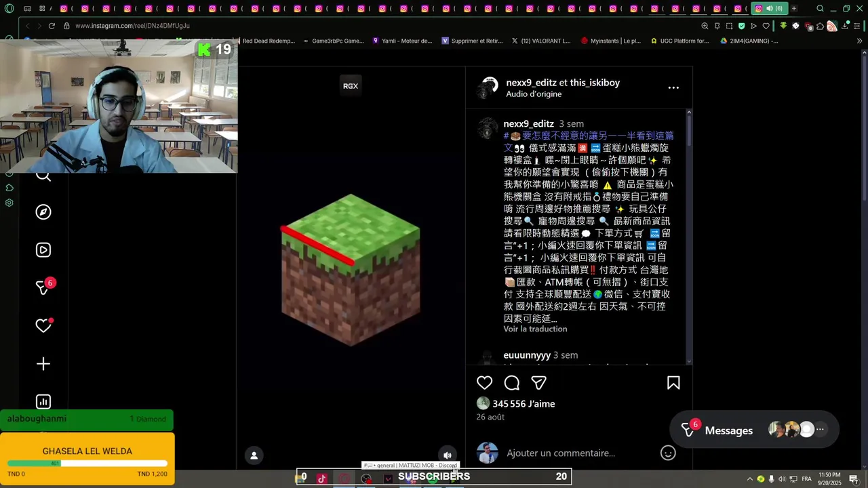The width and height of the screenshot is (868, 488).
Task: Open the page zoom magnifier in address bar
Action: pyautogui.click(x=705, y=26)
